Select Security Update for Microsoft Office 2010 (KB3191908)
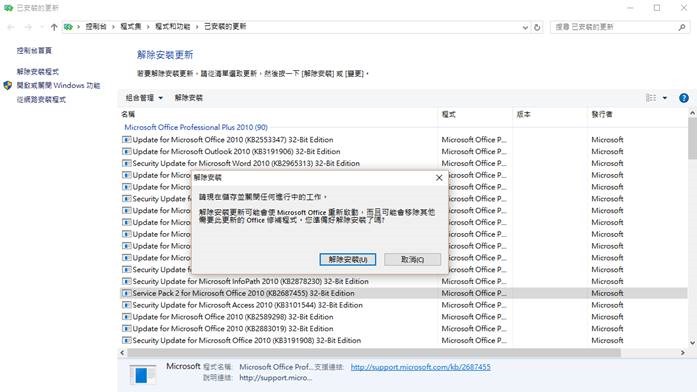This screenshot has width=697, height=392. click(404, 340)
